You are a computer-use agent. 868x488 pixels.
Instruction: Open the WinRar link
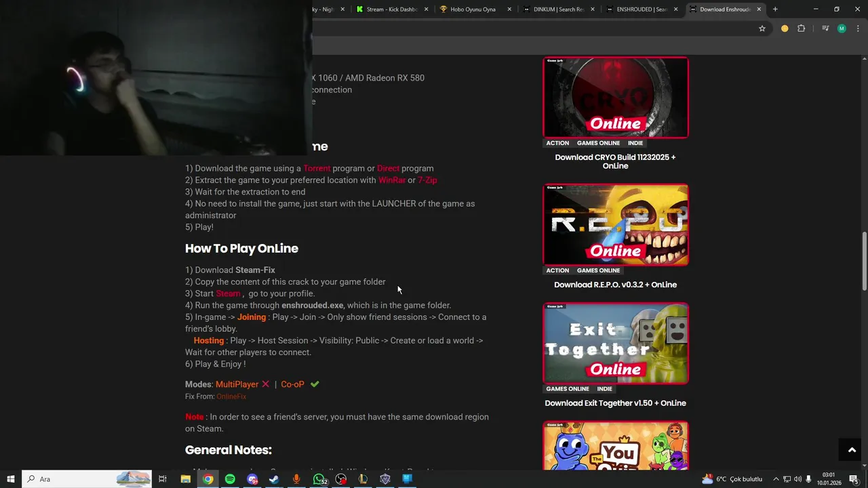[392, 180]
